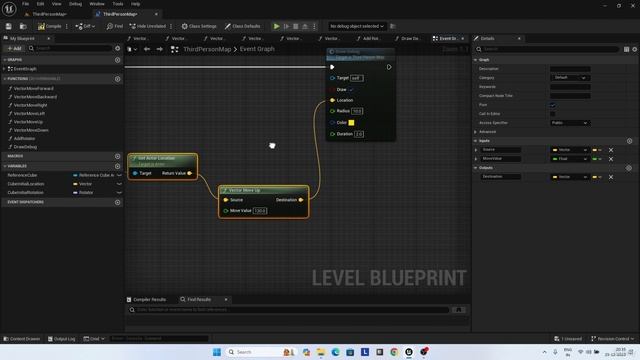The width and height of the screenshot is (640, 360).
Task: Add a new event dispatcher with plus icon
Action: (x=118, y=202)
